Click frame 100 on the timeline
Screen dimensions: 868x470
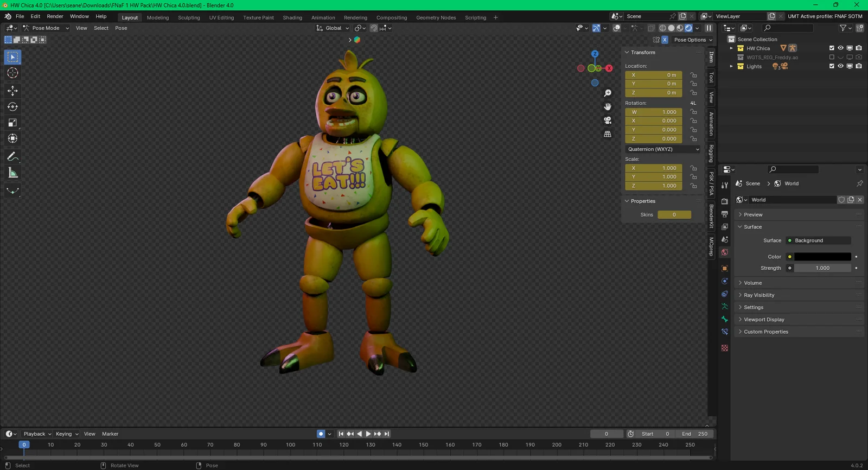291,445
